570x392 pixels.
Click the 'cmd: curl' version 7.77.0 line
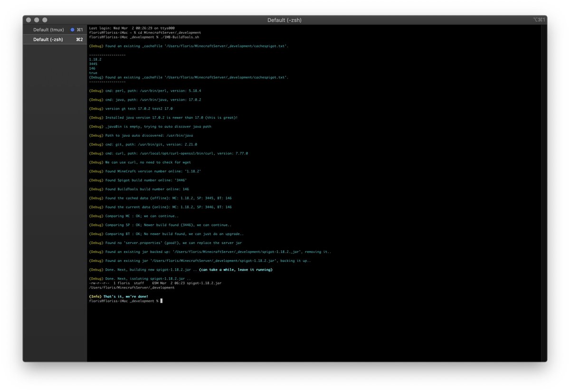coord(168,153)
